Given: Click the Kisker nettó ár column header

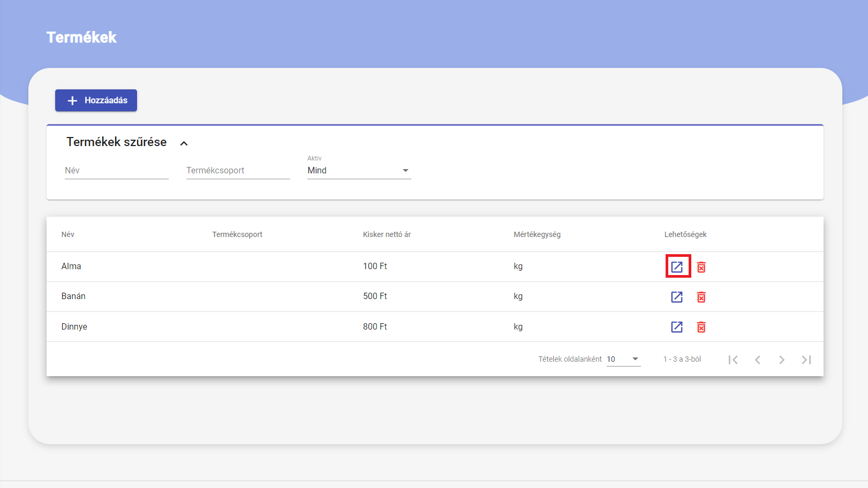Looking at the screenshot, I should click(x=387, y=234).
